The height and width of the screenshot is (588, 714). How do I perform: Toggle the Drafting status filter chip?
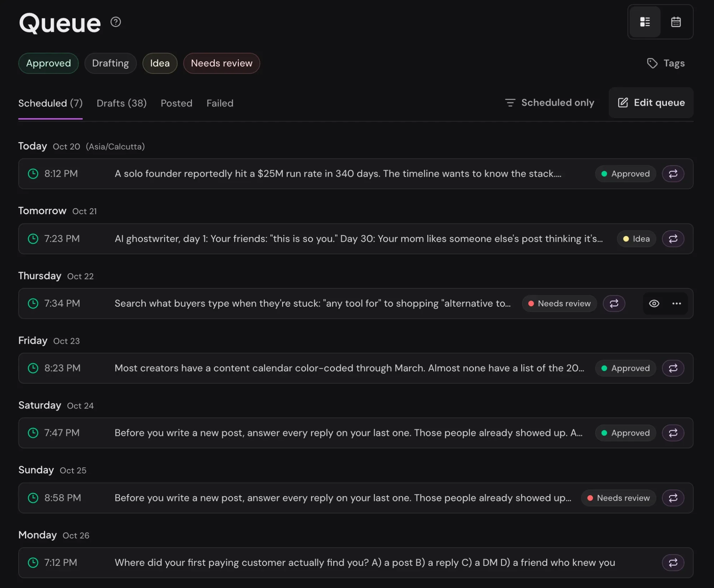(110, 63)
